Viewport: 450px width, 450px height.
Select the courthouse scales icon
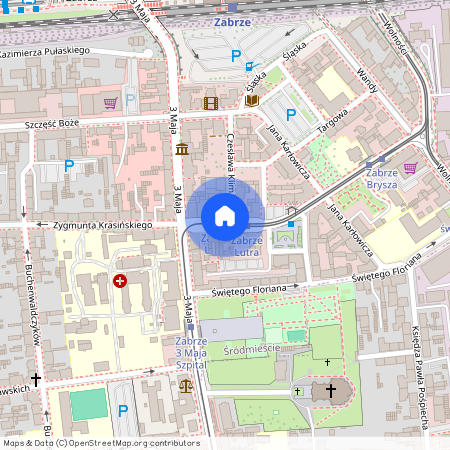(186, 386)
